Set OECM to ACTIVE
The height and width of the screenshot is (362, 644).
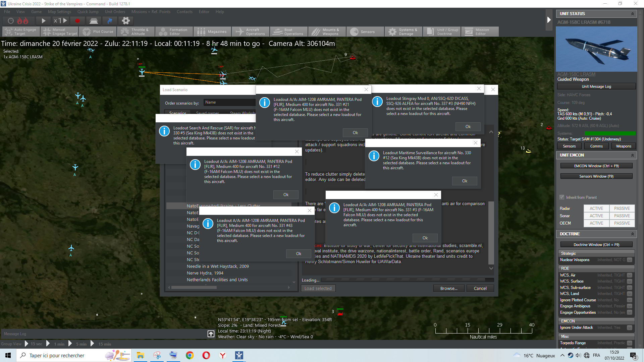(596, 223)
